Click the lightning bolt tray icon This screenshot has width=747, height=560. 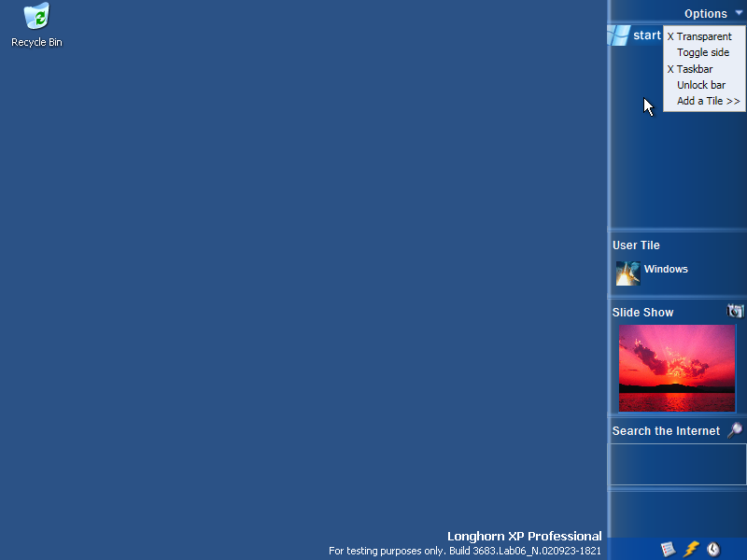pos(691,549)
